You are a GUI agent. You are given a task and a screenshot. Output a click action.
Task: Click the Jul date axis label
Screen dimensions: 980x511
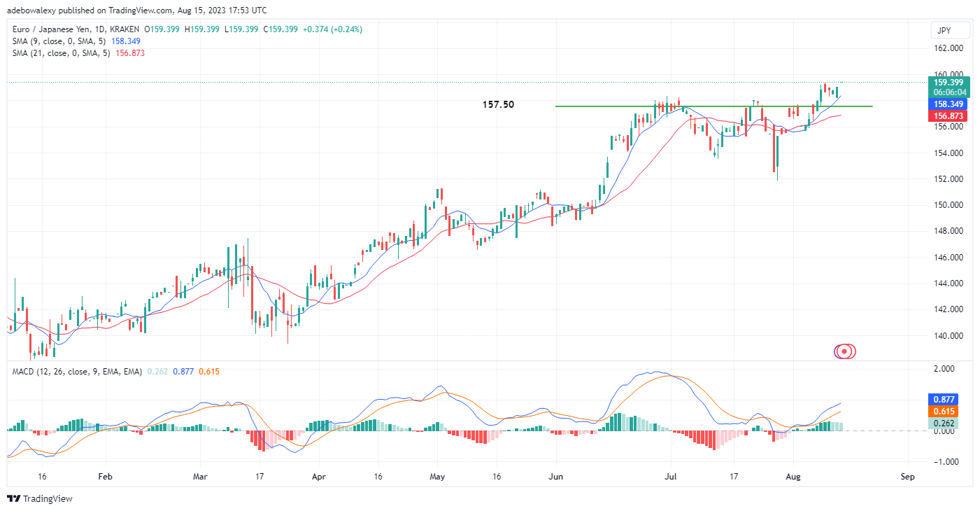click(x=671, y=477)
